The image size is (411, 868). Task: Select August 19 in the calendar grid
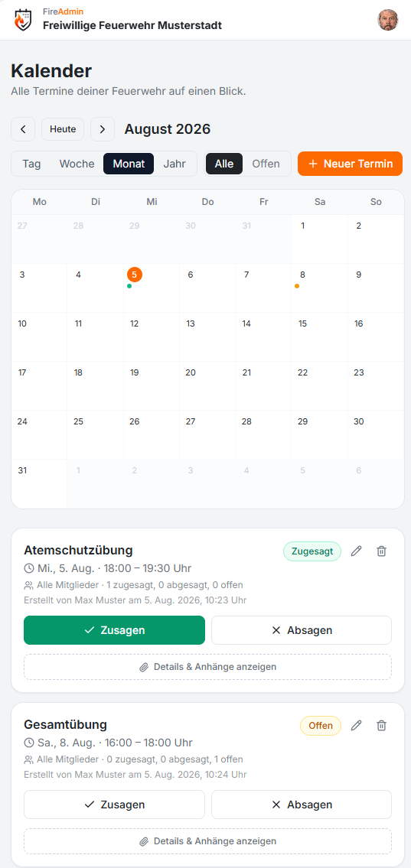tap(152, 385)
